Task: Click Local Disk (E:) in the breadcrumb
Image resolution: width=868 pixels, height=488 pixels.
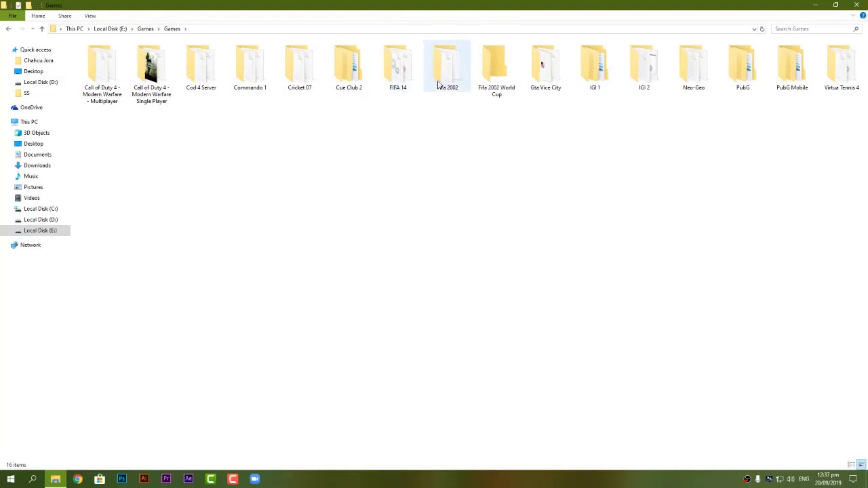Action: click(110, 28)
